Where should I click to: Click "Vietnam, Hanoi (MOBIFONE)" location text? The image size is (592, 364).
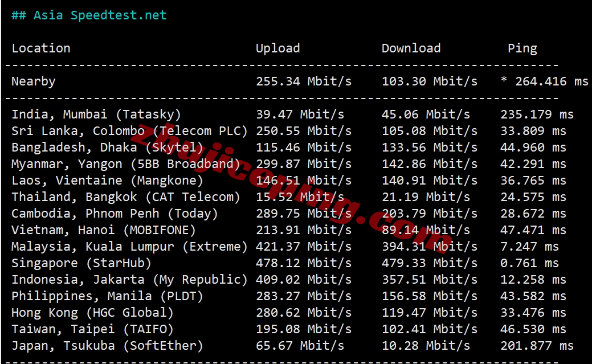[x=104, y=230]
